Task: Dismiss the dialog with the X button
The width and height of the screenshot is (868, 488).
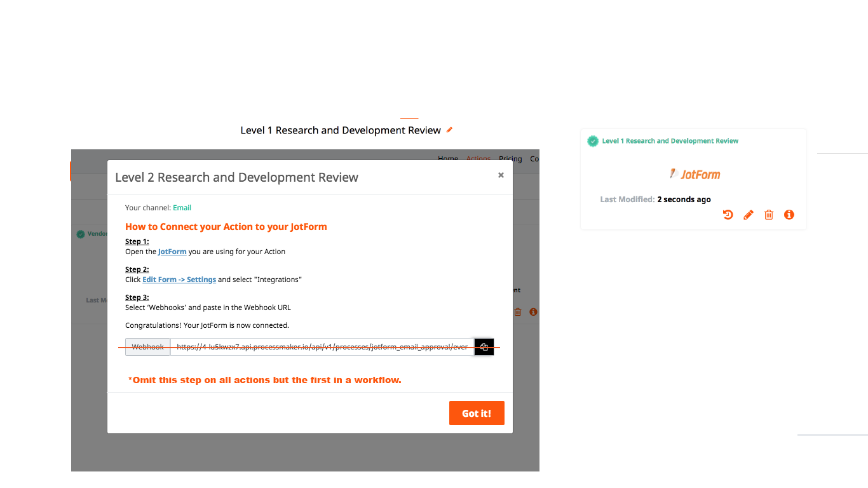Action: [x=501, y=175]
